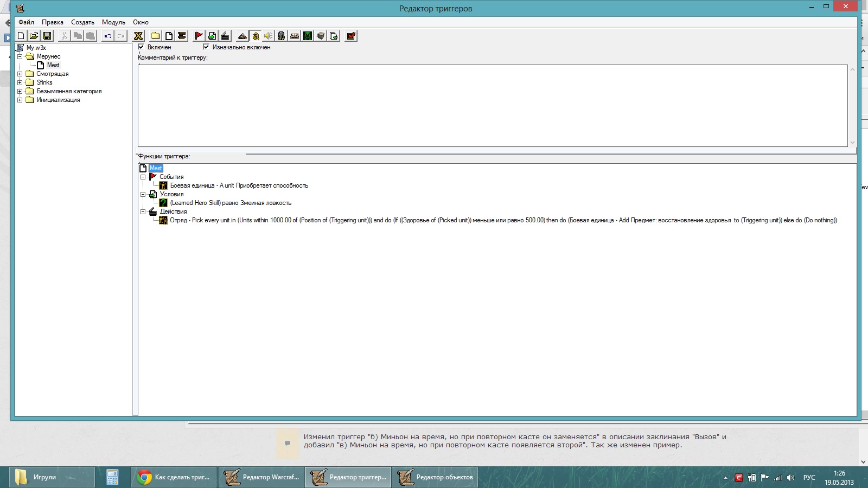Open the volume control in the system tray

pos(790,478)
